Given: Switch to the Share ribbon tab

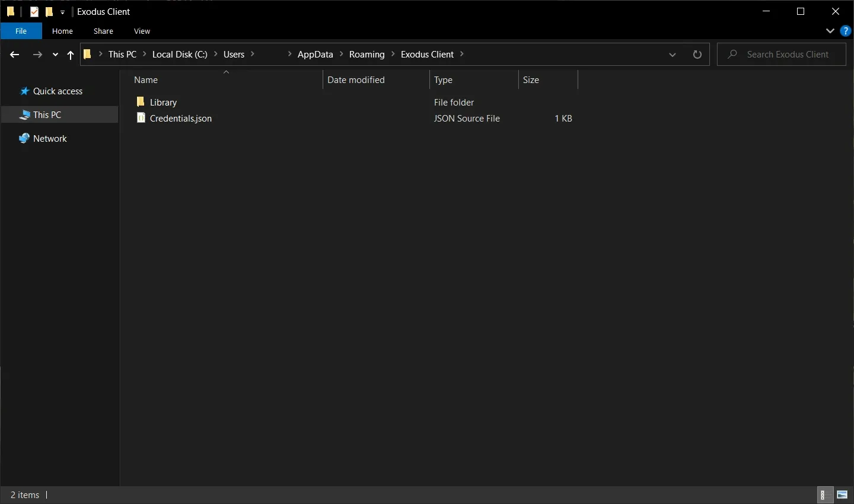Looking at the screenshot, I should [103, 31].
